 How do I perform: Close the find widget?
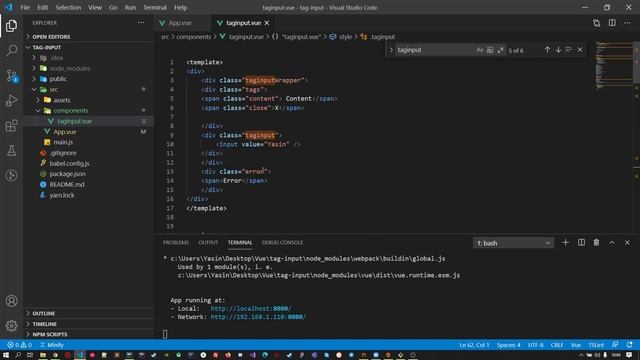pos(580,50)
